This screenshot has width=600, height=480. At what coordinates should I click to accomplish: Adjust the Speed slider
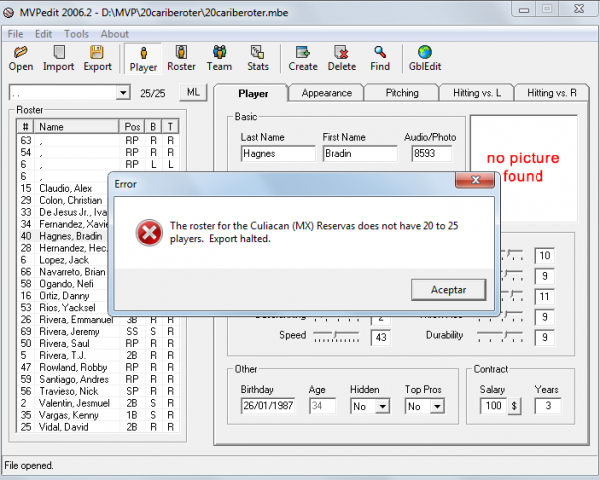(338, 337)
